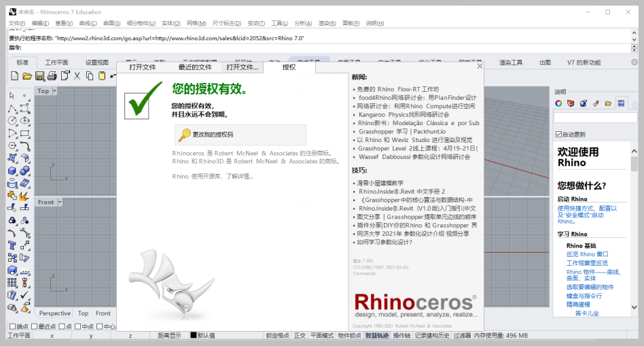Click the 更改我的授权码 button
Image resolution: width=644 pixels, height=346 pixels.
coord(240,135)
